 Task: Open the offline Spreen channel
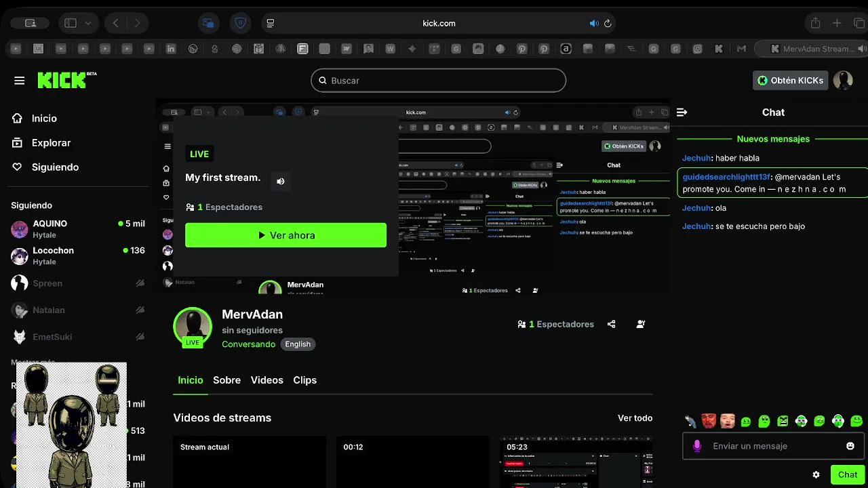78,283
